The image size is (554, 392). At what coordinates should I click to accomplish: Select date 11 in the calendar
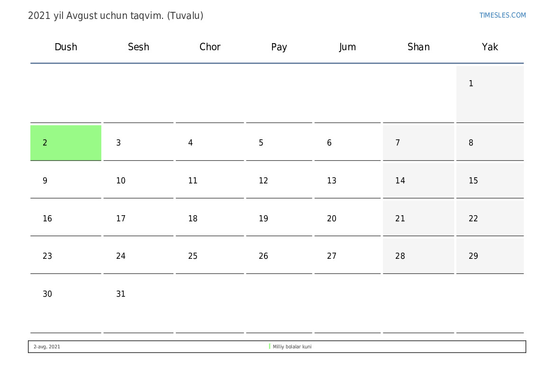coord(209,181)
